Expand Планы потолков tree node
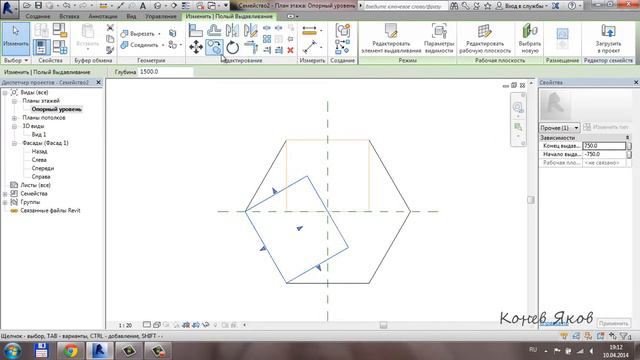 point(14,118)
